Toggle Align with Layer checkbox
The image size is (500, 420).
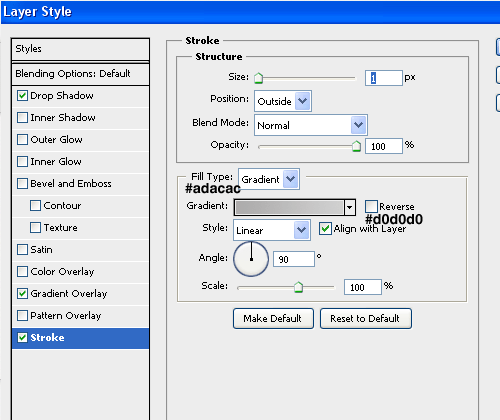point(325,229)
